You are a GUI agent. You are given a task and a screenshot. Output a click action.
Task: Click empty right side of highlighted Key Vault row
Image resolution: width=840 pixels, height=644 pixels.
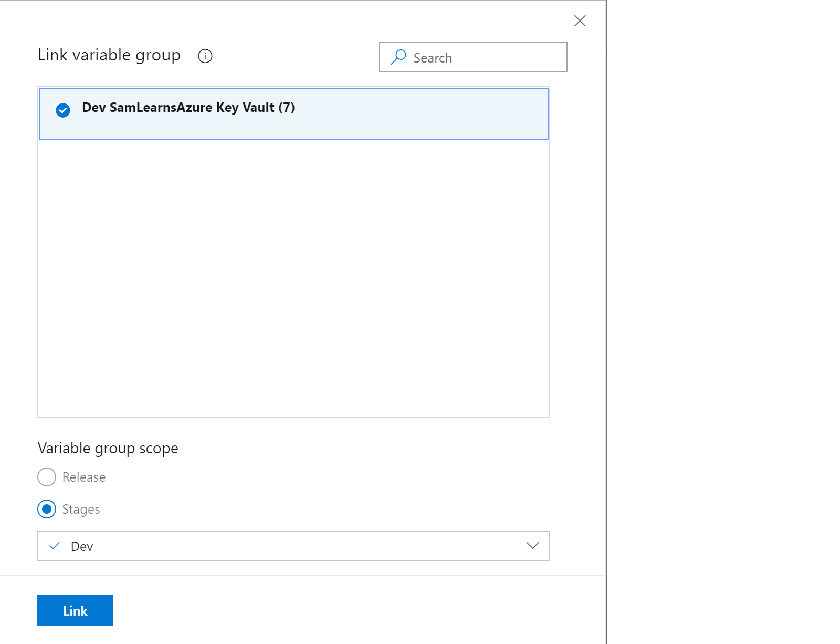[446, 114]
